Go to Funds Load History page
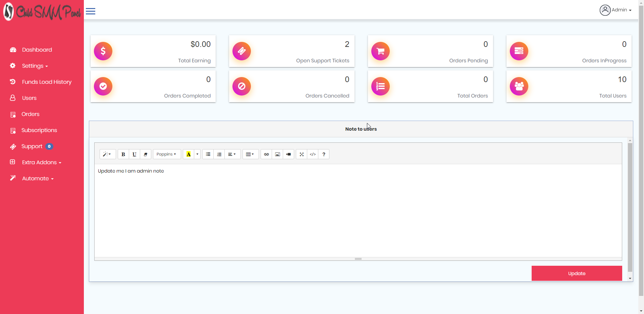The image size is (644, 314). pyautogui.click(x=47, y=82)
